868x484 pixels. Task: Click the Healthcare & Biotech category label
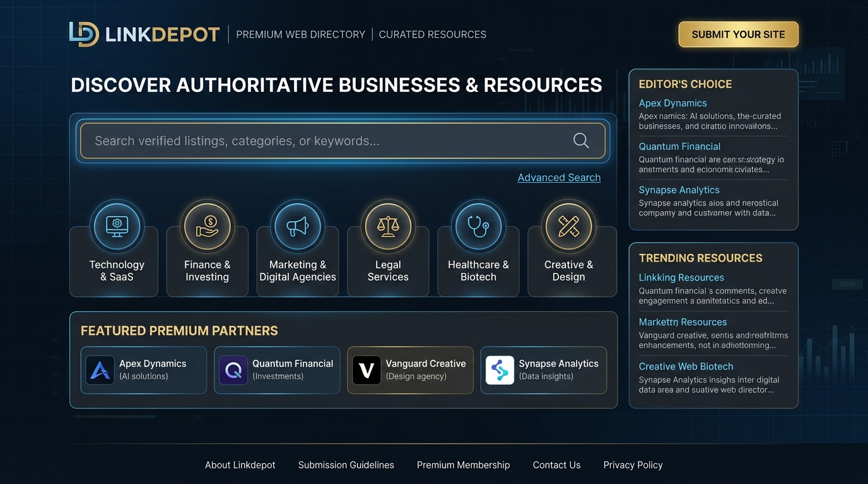pos(478,270)
